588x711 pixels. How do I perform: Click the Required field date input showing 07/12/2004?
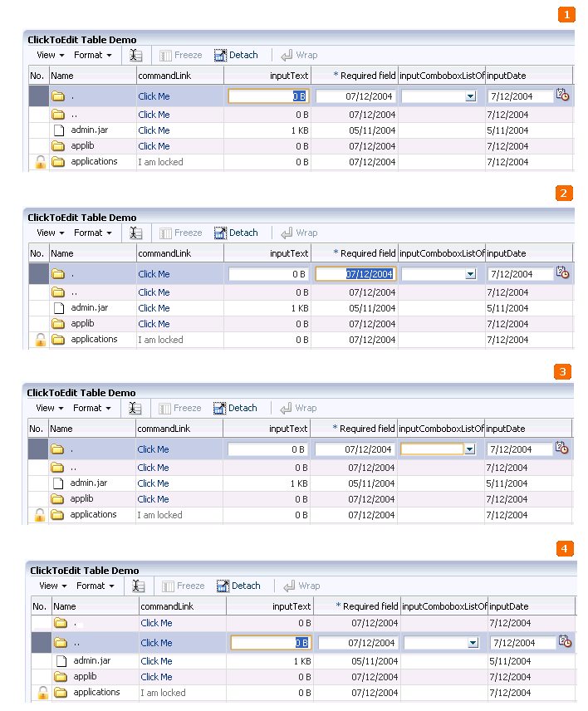point(356,96)
